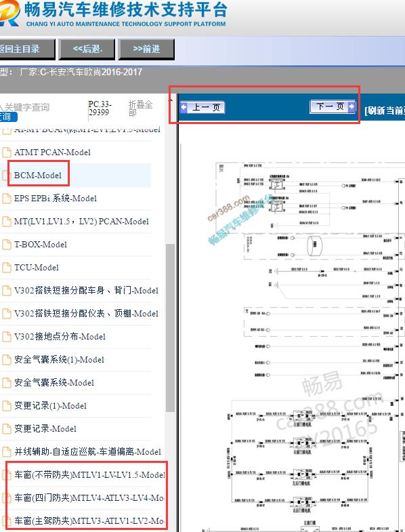The width and height of the screenshot is (405, 532).
Task: Click the tree list vertical scrollbar thumb
Action: point(170,328)
